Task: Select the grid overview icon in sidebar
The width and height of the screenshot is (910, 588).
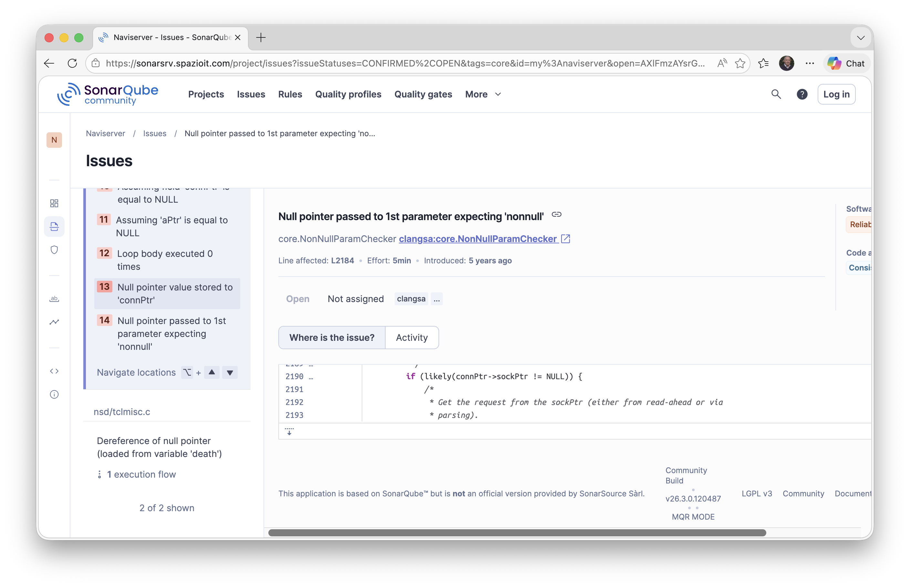Action: click(x=54, y=203)
